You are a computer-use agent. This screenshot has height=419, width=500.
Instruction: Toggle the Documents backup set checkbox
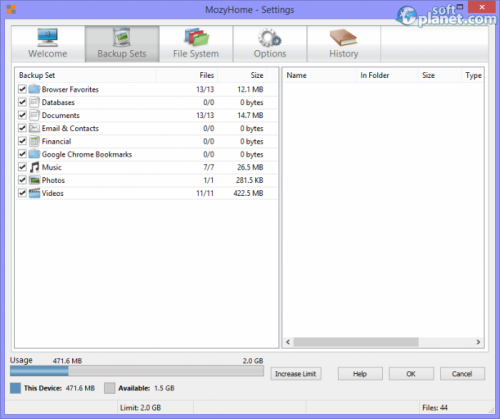(22, 115)
